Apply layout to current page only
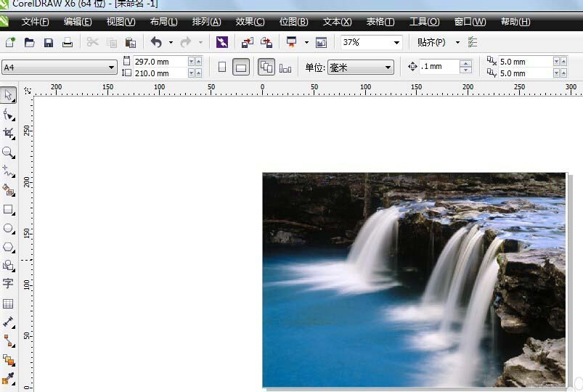 (x=285, y=68)
